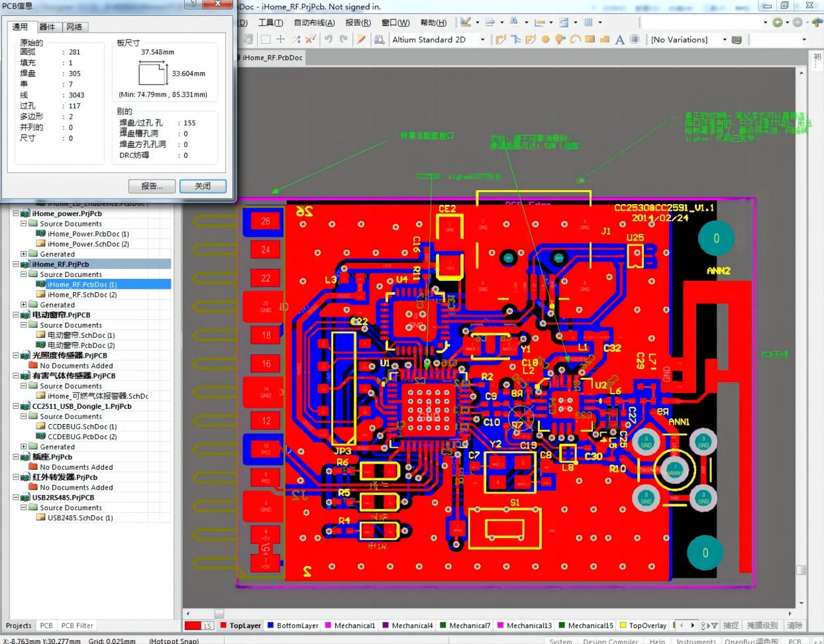The image size is (824, 644).
Task: Open the 窗口(W) menu
Action: coord(395,23)
